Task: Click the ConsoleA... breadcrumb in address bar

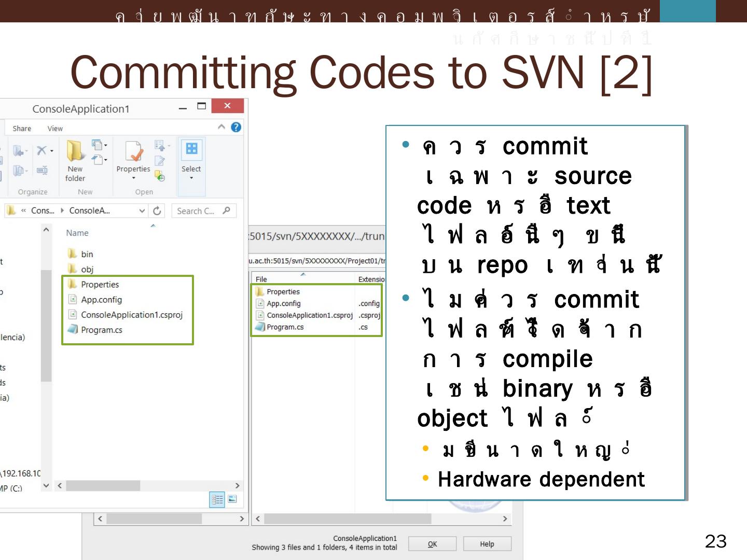Action: 90,211
